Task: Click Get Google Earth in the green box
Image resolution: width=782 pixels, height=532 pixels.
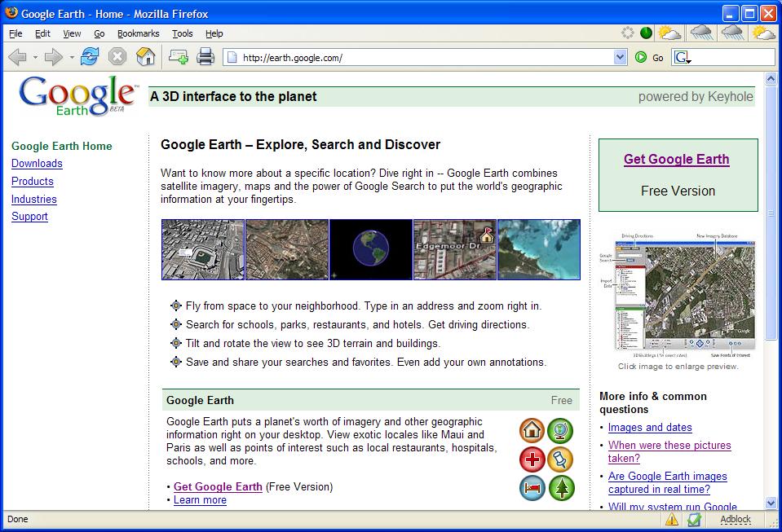Action: [x=676, y=160]
